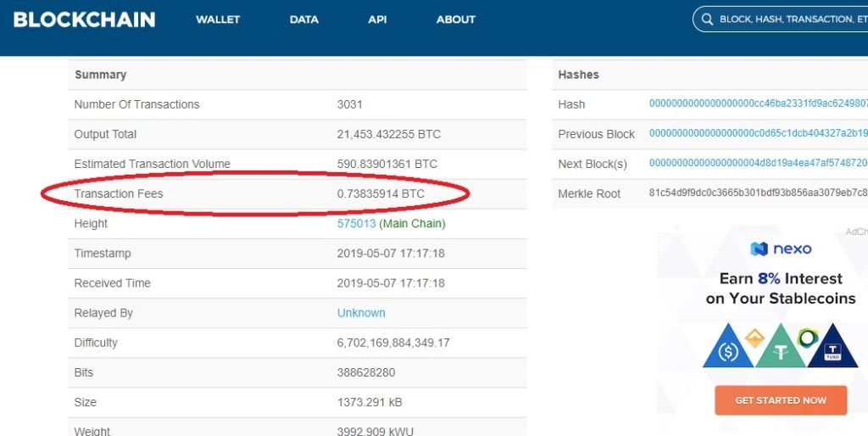This screenshot has height=436, width=868.
Task: Select the Number Of Transactions value 3031
Action: pyautogui.click(x=349, y=104)
